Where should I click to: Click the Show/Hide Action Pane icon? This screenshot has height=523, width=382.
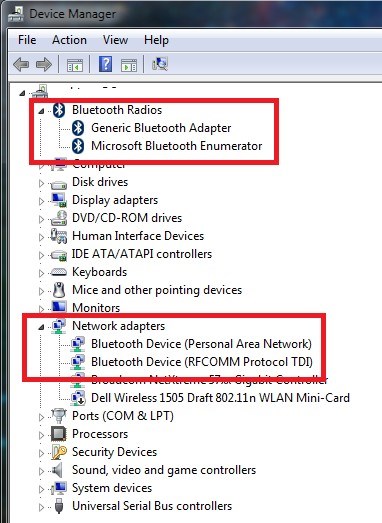tap(129, 65)
